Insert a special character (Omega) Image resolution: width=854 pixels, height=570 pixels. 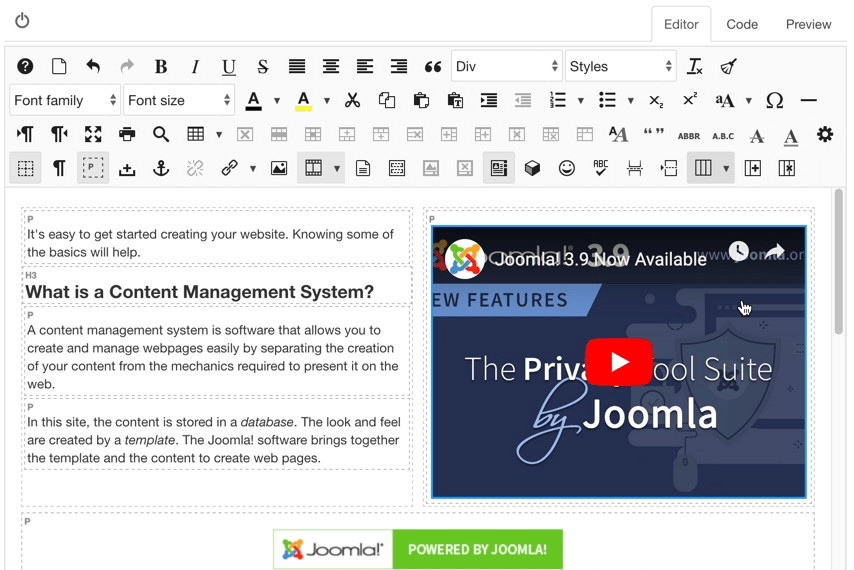(774, 100)
